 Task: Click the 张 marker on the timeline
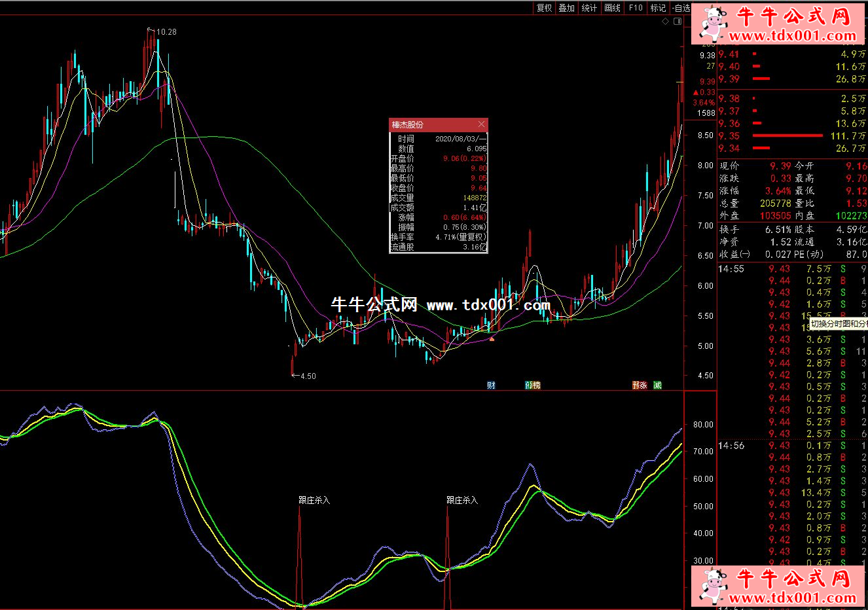pos(643,385)
